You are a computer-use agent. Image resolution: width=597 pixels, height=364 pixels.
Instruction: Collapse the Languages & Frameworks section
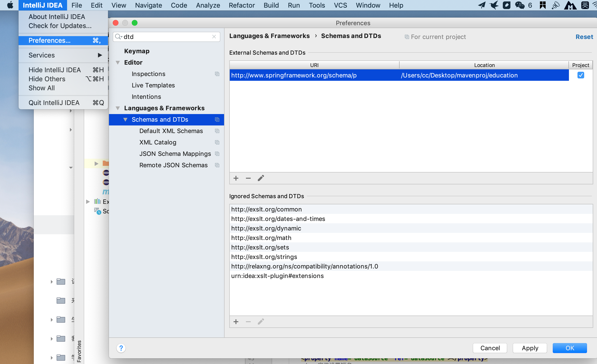118,108
